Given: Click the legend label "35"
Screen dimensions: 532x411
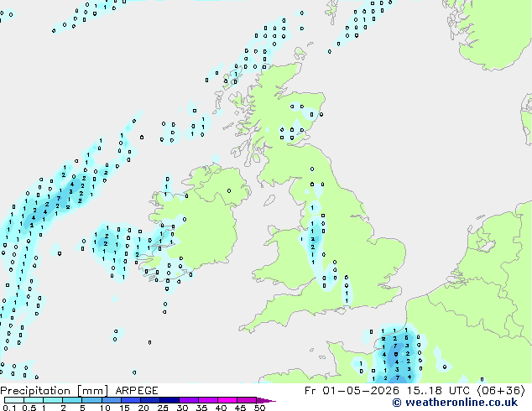Looking at the screenshot, I should click(201, 408).
